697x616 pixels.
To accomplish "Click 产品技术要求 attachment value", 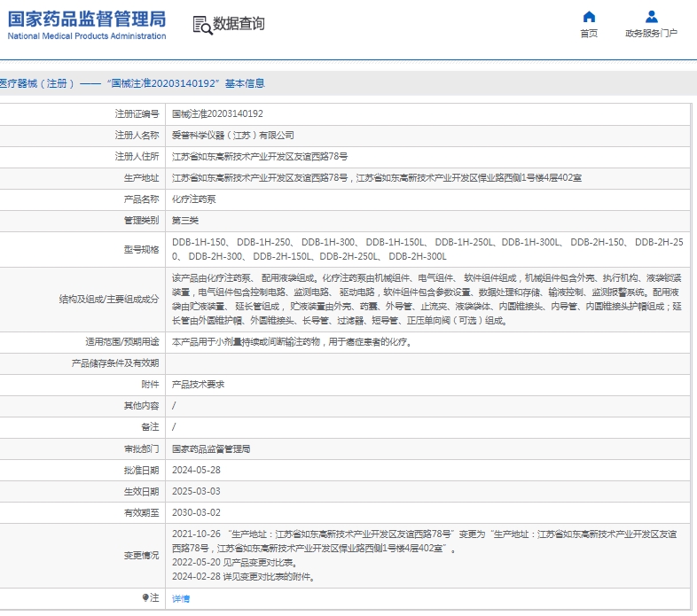I will click(x=199, y=385).
